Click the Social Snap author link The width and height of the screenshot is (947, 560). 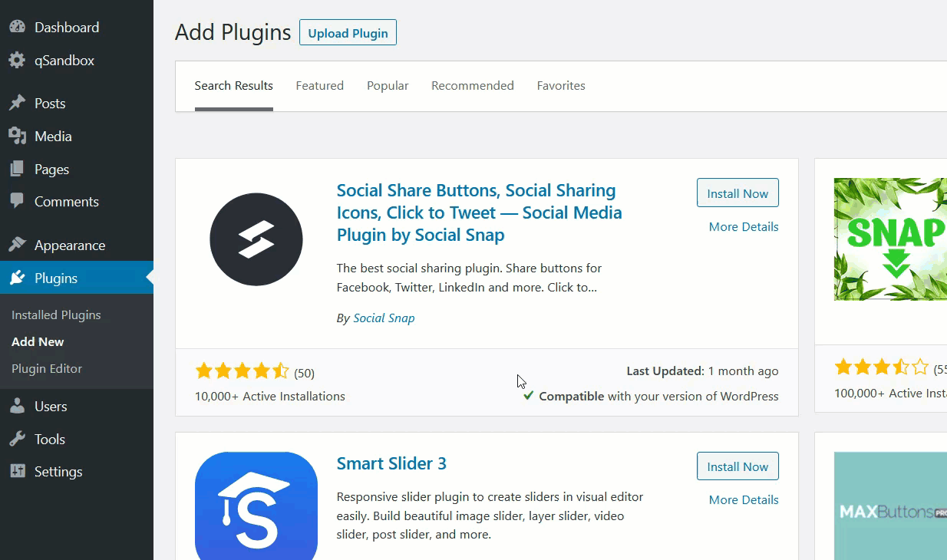click(x=384, y=318)
